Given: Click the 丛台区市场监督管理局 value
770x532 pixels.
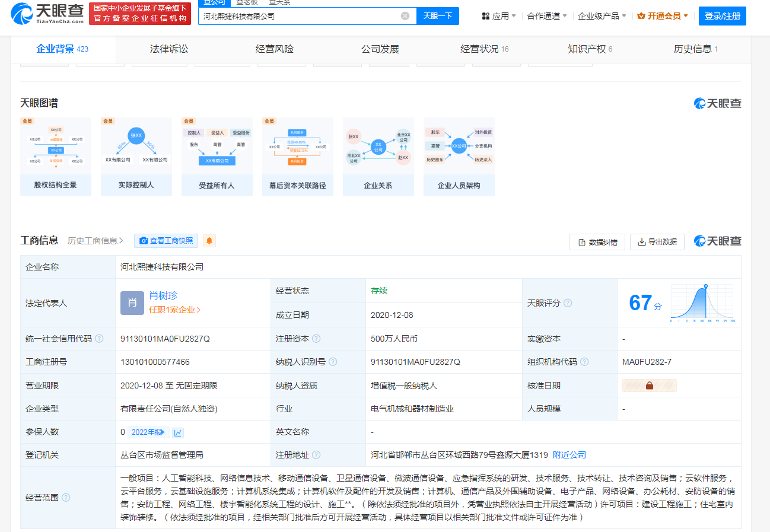Looking at the screenshot, I should 161,455.
